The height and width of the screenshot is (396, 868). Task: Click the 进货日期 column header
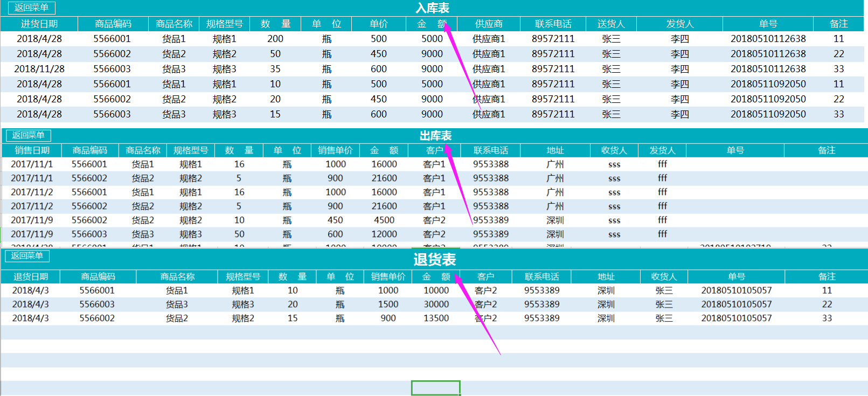39,24
